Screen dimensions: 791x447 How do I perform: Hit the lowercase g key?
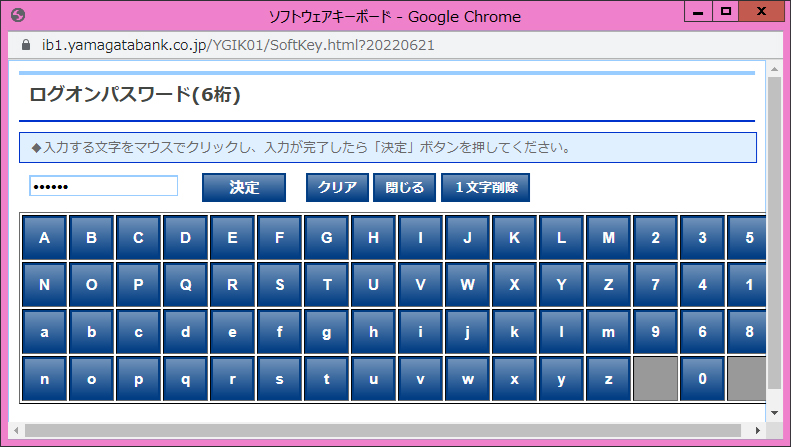click(x=326, y=331)
